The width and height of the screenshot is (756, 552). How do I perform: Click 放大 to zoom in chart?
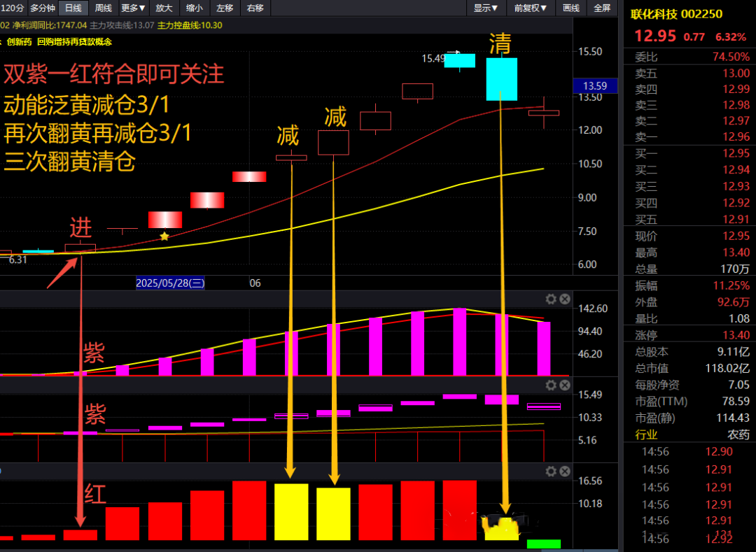(x=164, y=8)
